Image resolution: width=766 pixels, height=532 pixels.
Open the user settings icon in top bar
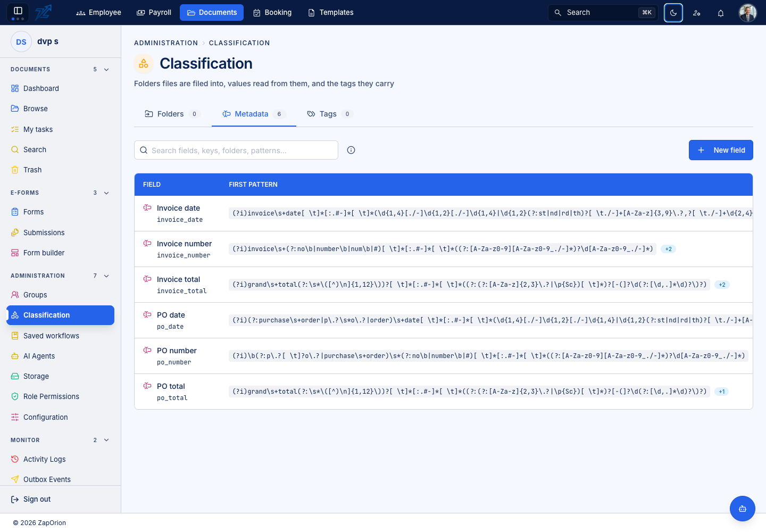(x=697, y=13)
